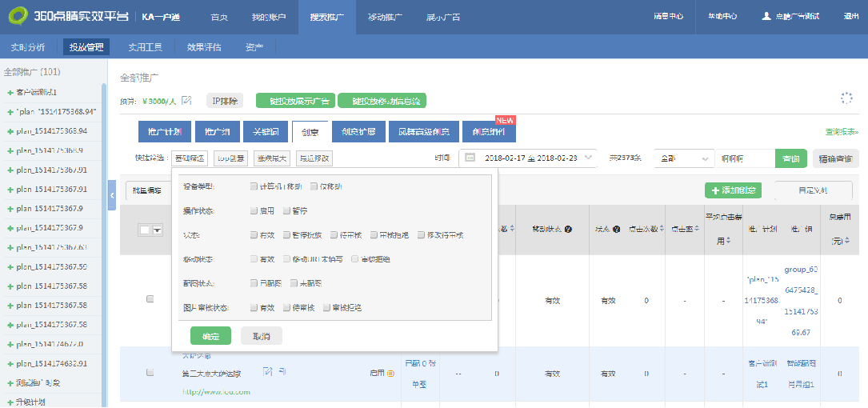Collapse the left sidebar arrow handle
This screenshot has width=868, height=408.
pos(112,195)
